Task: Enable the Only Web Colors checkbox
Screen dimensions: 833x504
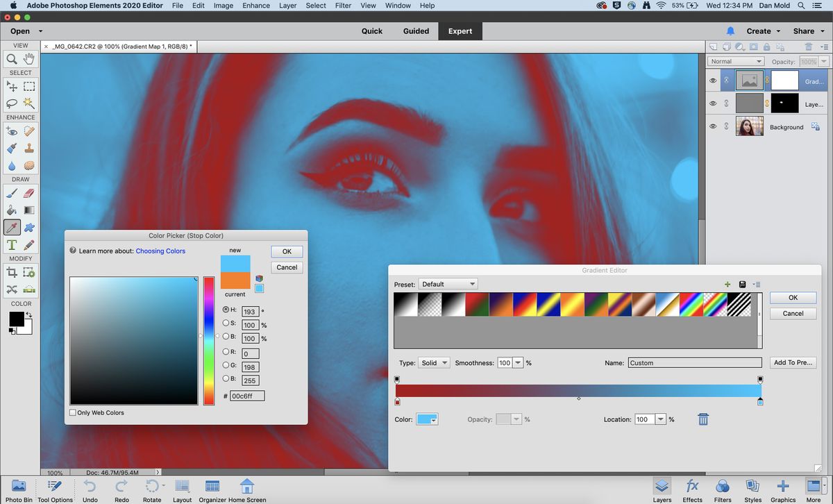Action: click(72, 412)
